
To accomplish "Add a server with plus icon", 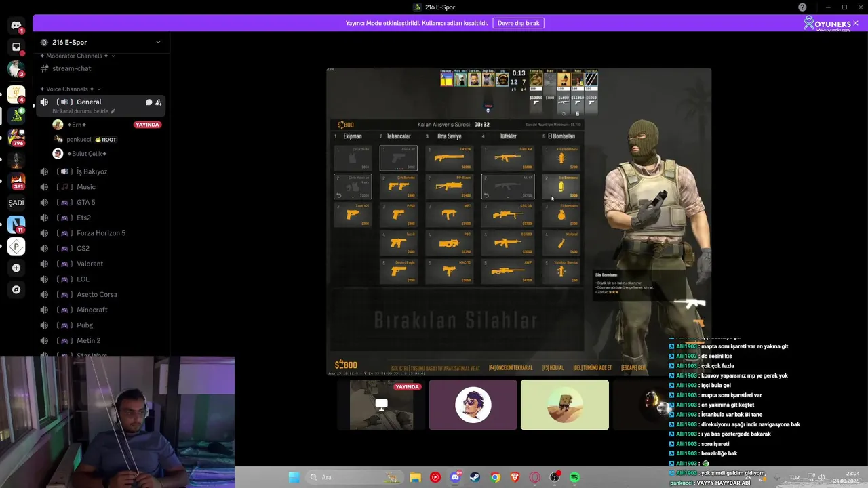I will click(x=16, y=268).
